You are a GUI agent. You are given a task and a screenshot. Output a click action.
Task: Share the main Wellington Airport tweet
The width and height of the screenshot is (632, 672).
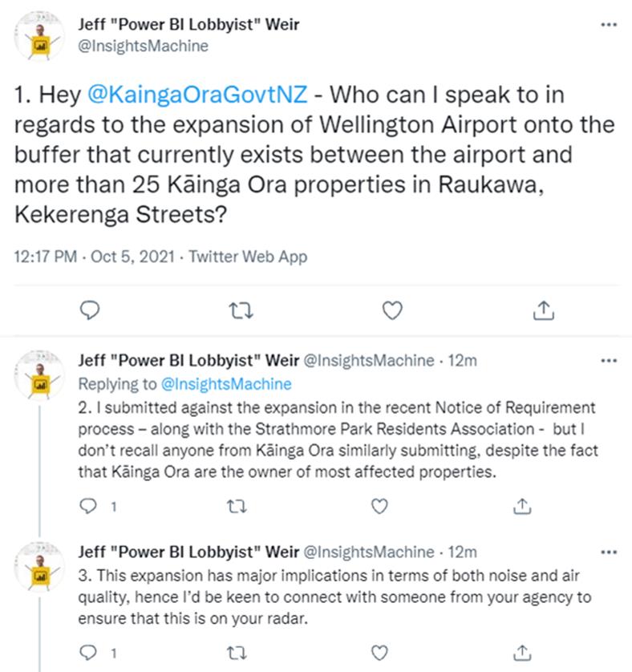click(543, 310)
